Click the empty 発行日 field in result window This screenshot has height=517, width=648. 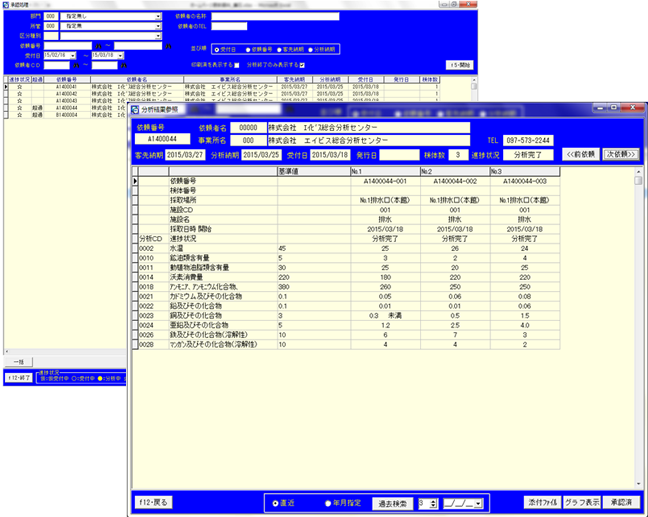click(399, 155)
